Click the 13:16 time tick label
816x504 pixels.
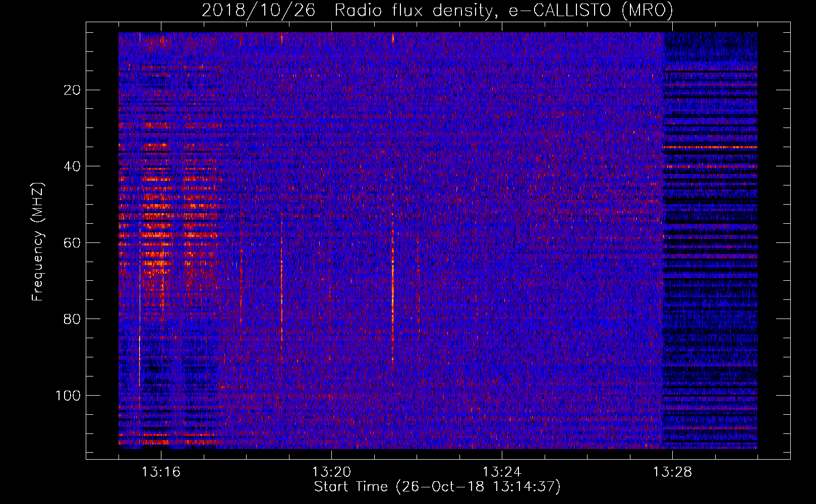161,472
